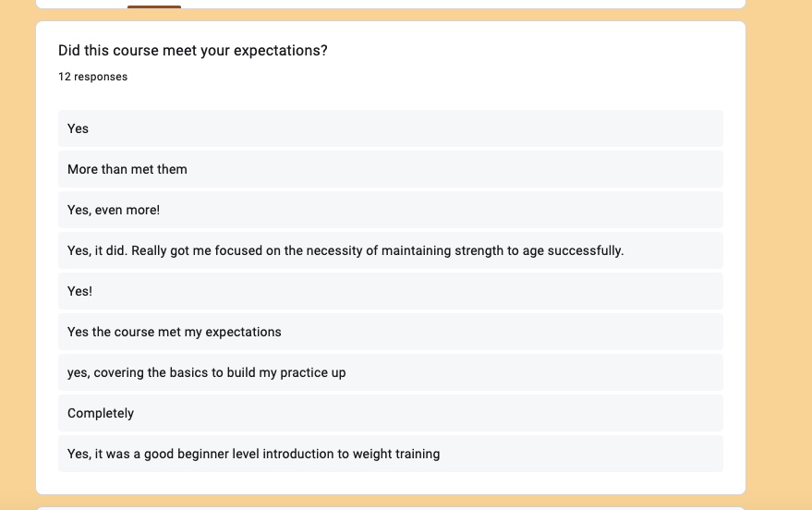Click the brown active tab indicator at top
812x510 pixels.
pos(154,6)
